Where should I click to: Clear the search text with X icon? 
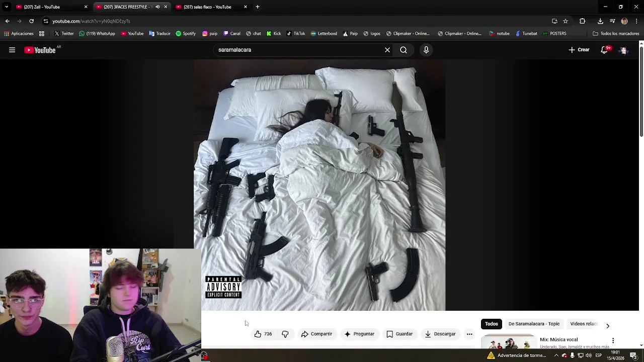387,50
